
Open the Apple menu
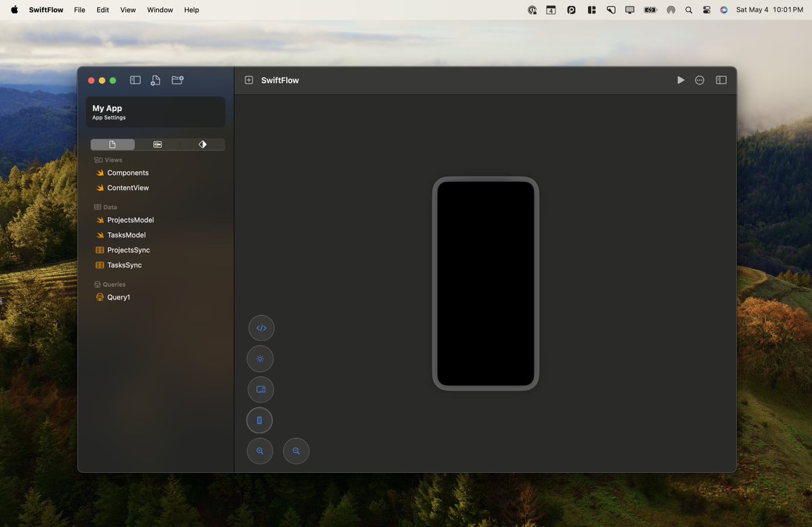pyautogui.click(x=14, y=9)
